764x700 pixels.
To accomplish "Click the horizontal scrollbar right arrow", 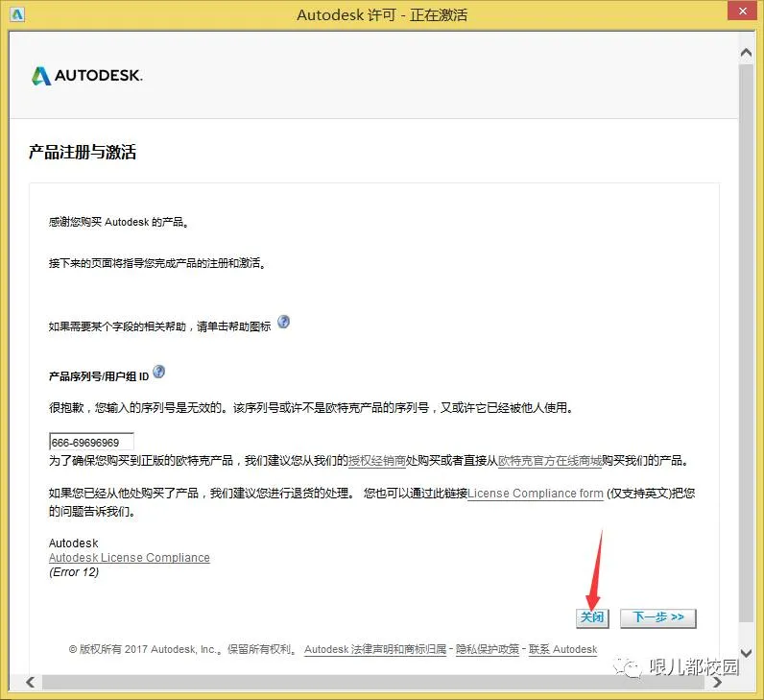I will [x=717, y=682].
